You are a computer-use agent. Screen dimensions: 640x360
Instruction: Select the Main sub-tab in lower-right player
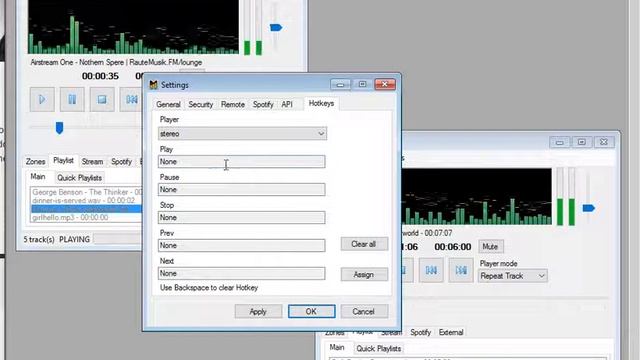click(x=337, y=347)
